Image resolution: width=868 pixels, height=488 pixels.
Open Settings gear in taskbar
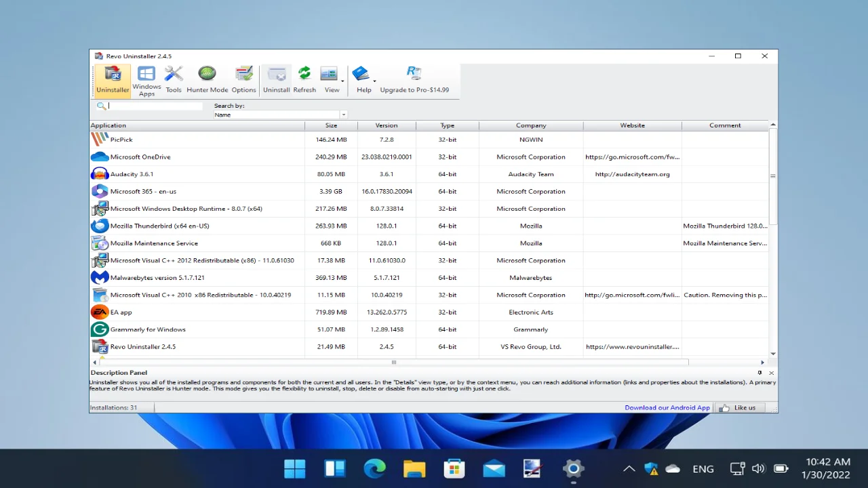pos(573,468)
